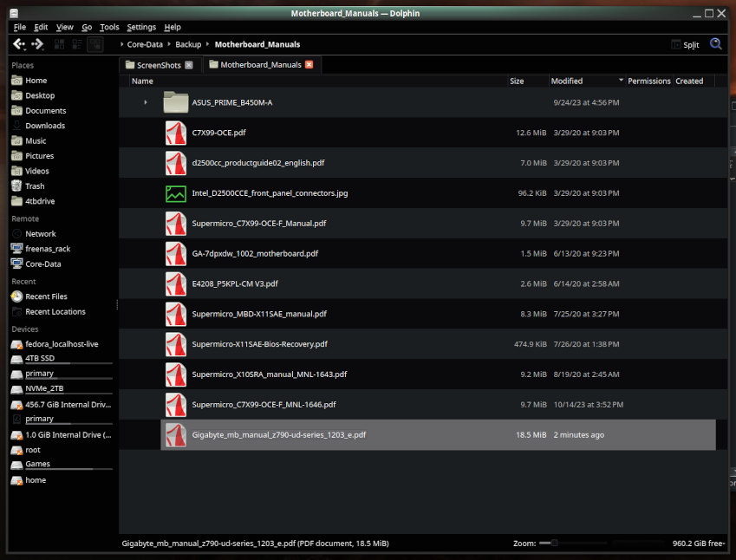Go forward with the forward arrow
Image resolution: width=736 pixels, height=560 pixels.
coord(37,44)
